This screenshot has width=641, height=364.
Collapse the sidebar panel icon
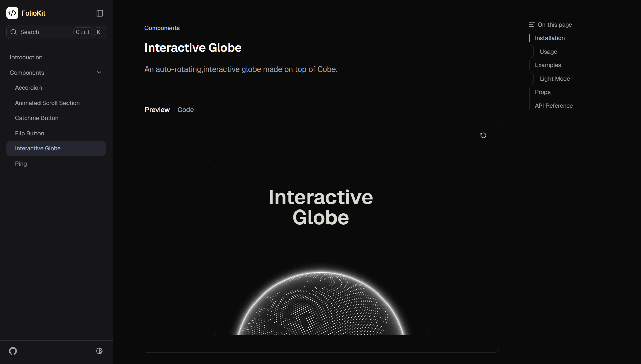click(100, 13)
